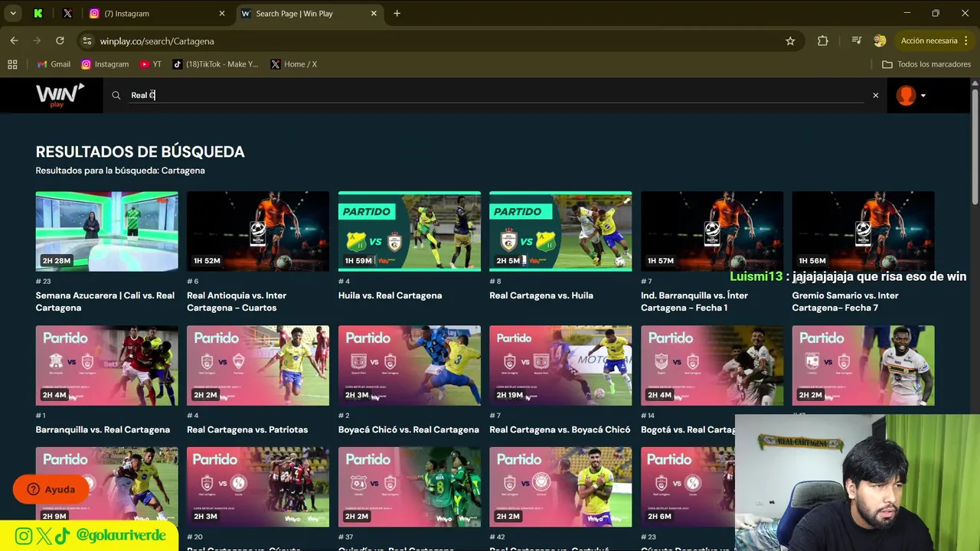This screenshot has height=551, width=980.
Task: Open Real Cartagena vs. Patriotas thumbnail
Action: [258, 366]
